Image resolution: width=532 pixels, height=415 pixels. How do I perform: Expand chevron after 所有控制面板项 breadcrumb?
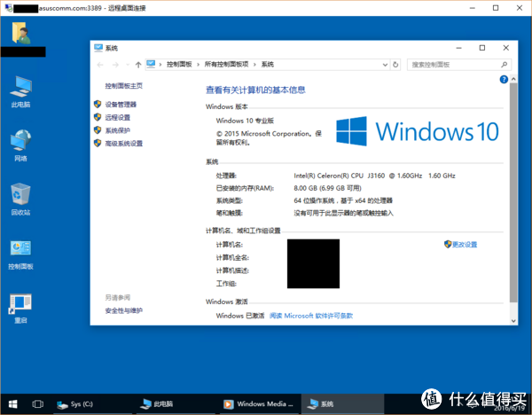pyautogui.click(x=254, y=65)
